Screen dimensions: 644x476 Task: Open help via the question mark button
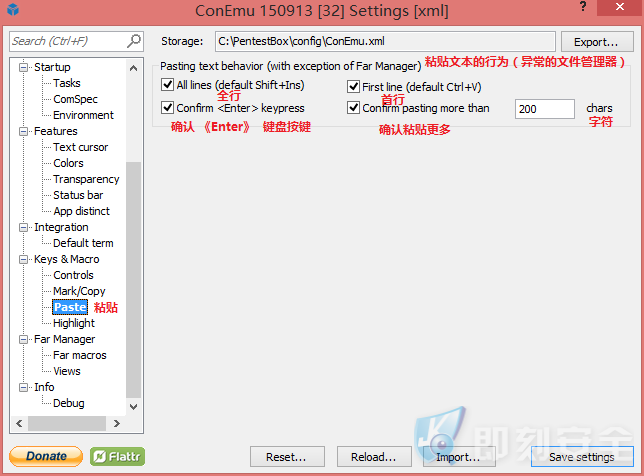[583, 7]
